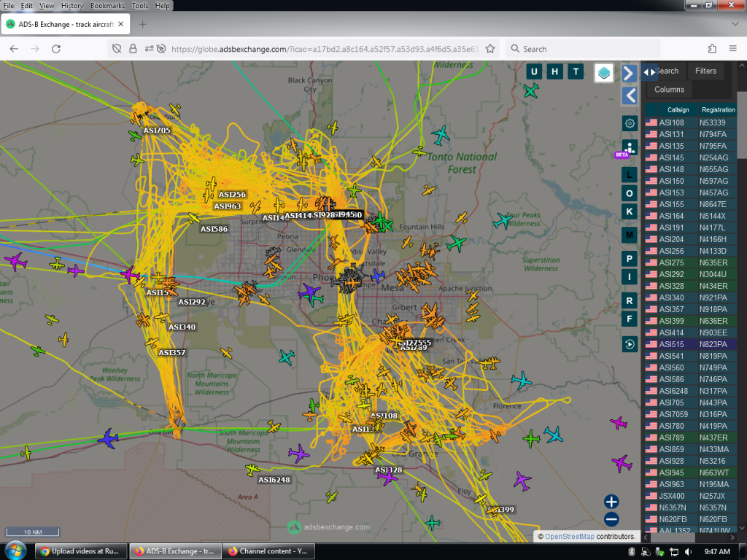Open the Firefox application menu
Image resolution: width=747 pixels, height=560 pixels.
[732, 49]
